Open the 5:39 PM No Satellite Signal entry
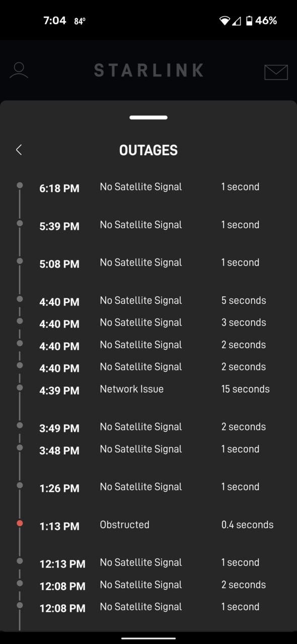The width and height of the screenshot is (297, 644). pyautogui.click(x=148, y=225)
